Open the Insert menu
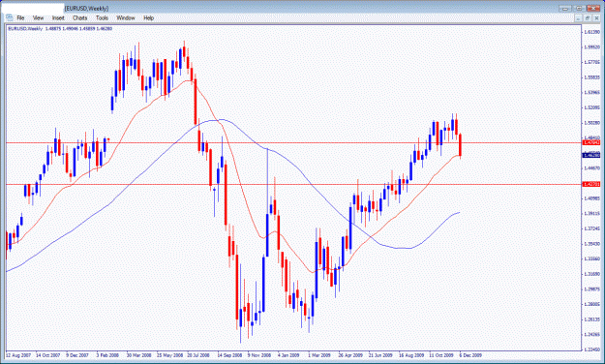605x364 pixels. (x=58, y=17)
